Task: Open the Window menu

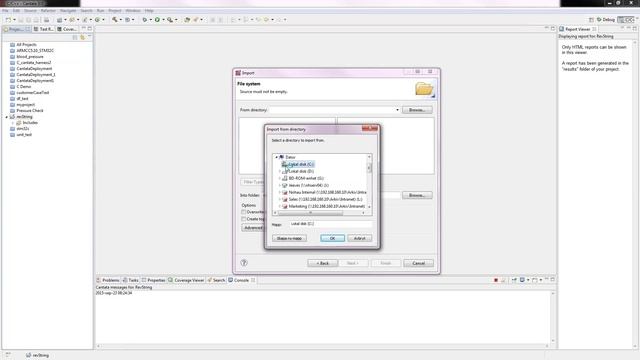Action: point(133,11)
